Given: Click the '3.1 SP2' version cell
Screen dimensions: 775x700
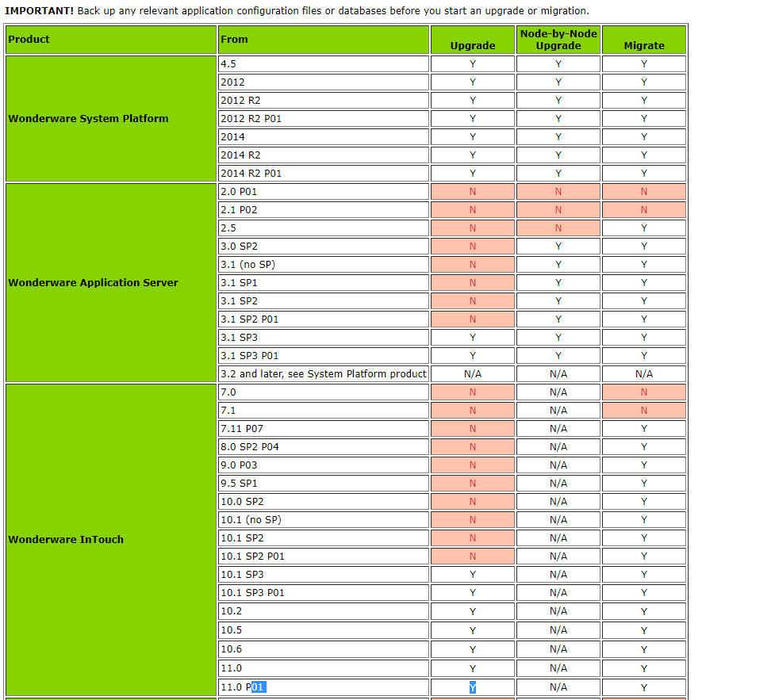Looking at the screenshot, I should click(x=323, y=301).
